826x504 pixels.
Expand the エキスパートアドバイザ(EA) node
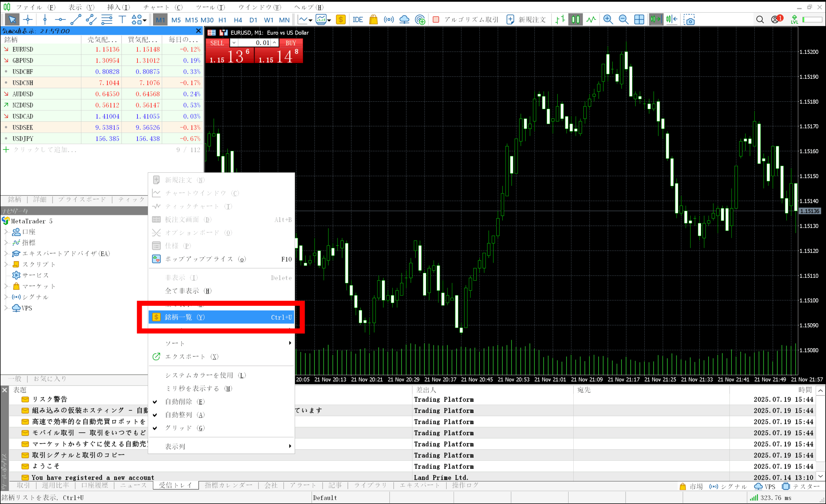pos(6,254)
